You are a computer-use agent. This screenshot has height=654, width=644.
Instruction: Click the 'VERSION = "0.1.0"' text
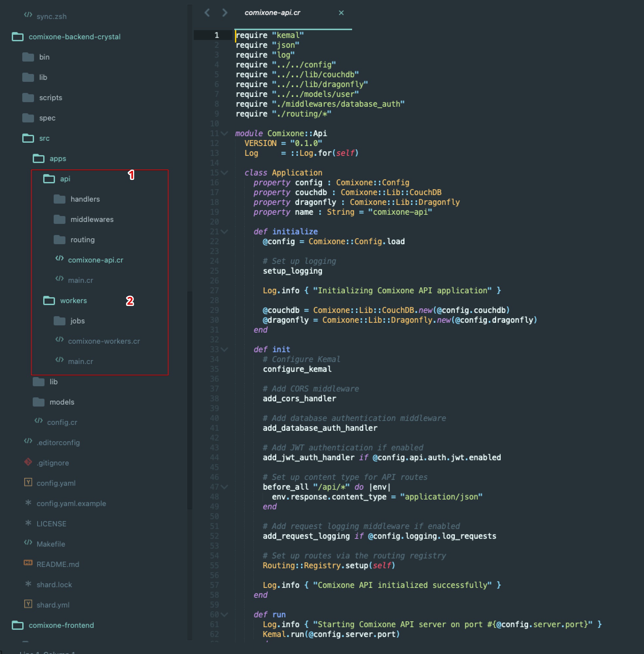click(283, 143)
